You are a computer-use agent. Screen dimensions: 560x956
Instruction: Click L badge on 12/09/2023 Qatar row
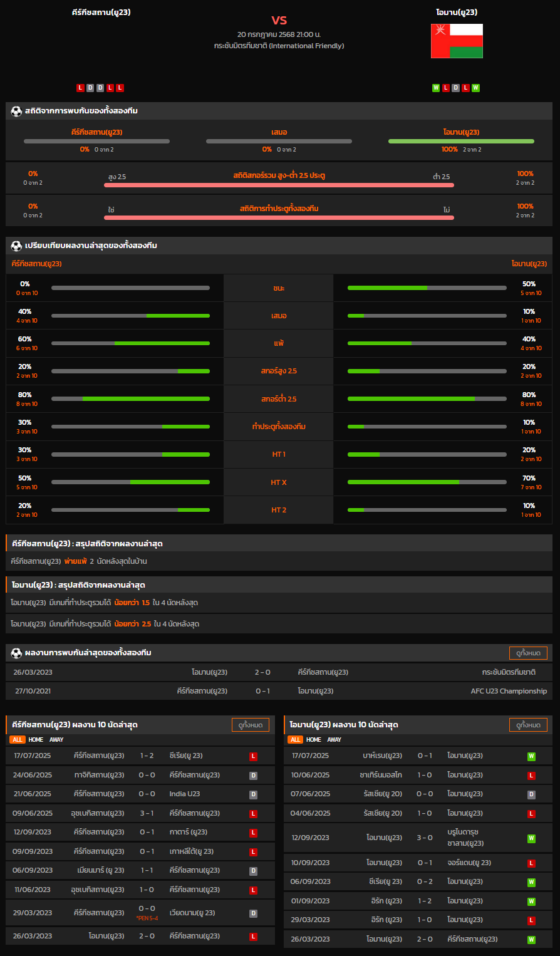(254, 833)
